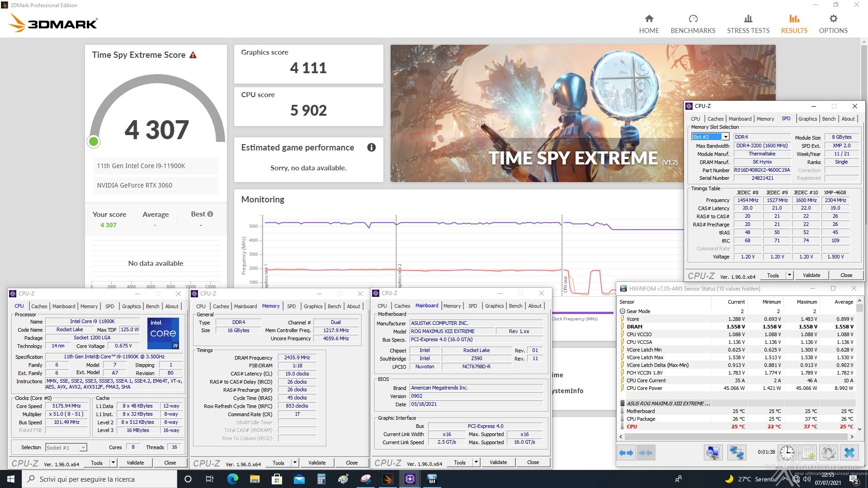
Task: Switch to Caches tab in CPU-Z CPU window
Action: click(39, 306)
